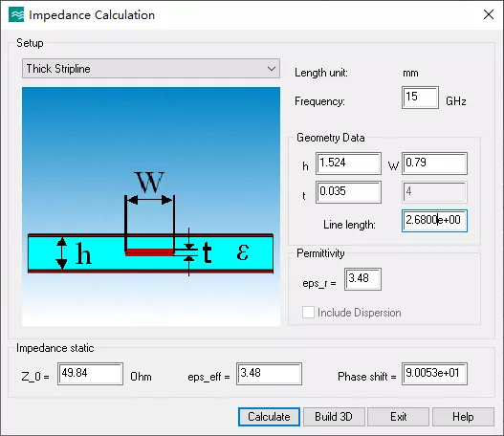Image resolution: width=504 pixels, height=436 pixels.
Task: Click the eps_eff result field
Action: 269,374
